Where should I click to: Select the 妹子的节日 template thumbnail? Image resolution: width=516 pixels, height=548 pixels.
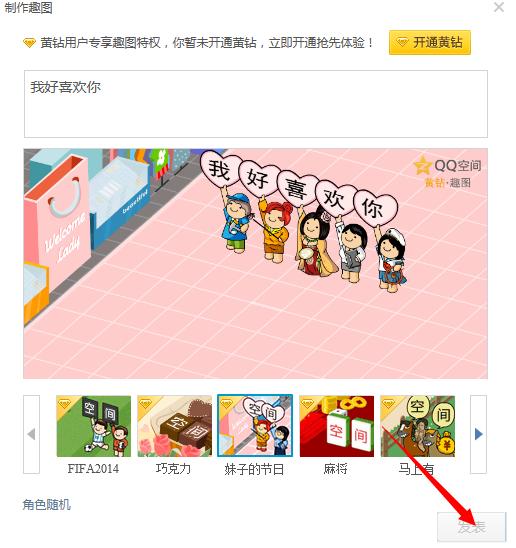point(255,426)
